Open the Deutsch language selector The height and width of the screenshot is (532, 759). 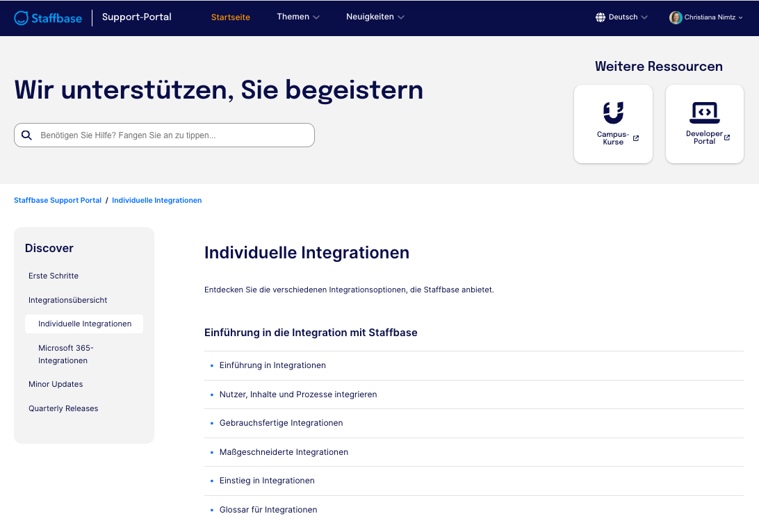point(621,17)
